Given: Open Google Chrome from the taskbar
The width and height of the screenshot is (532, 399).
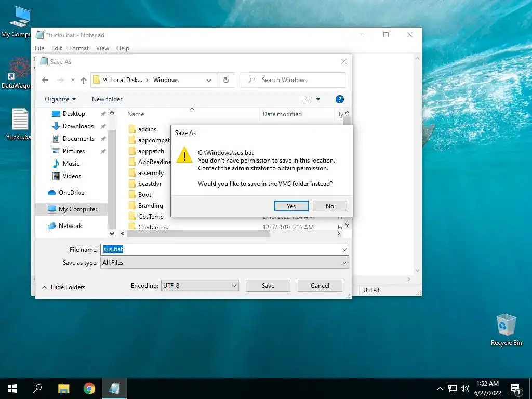Looking at the screenshot, I should (x=89, y=389).
